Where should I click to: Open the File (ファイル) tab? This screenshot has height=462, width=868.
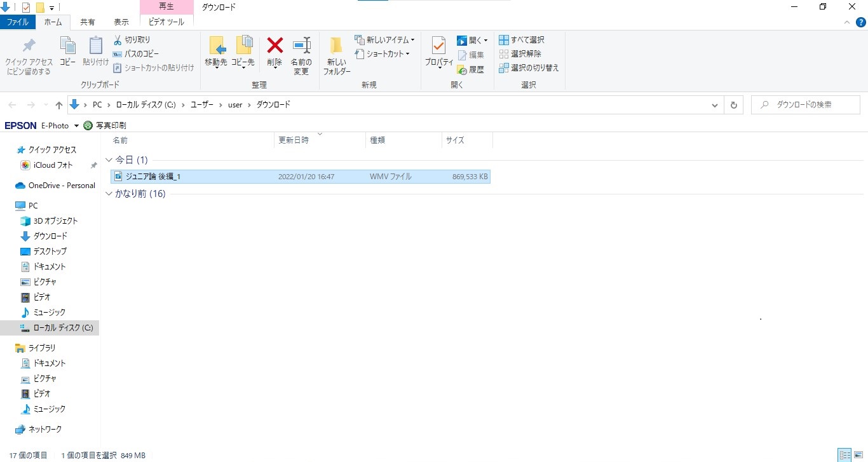coord(17,22)
